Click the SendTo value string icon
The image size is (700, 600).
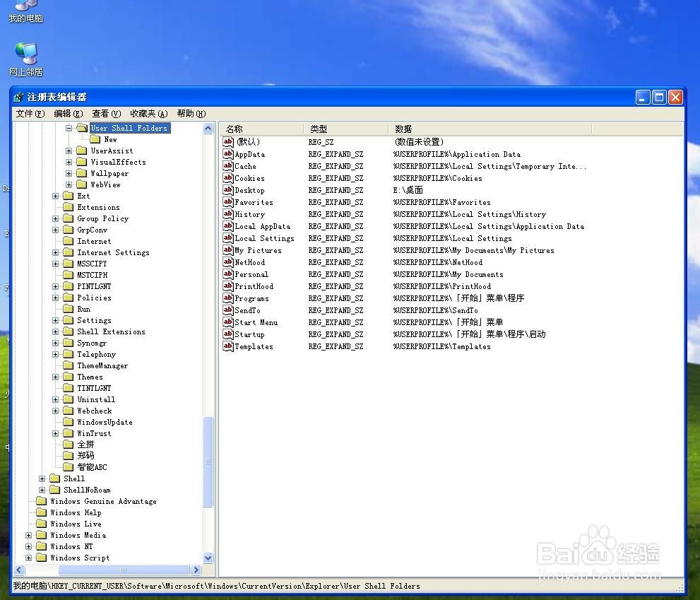(228, 310)
